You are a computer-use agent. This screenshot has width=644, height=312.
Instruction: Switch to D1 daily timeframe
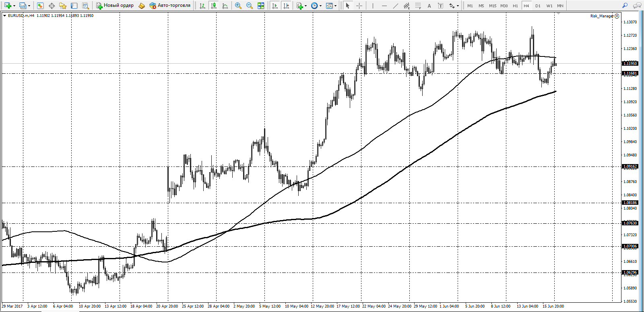point(538,6)
